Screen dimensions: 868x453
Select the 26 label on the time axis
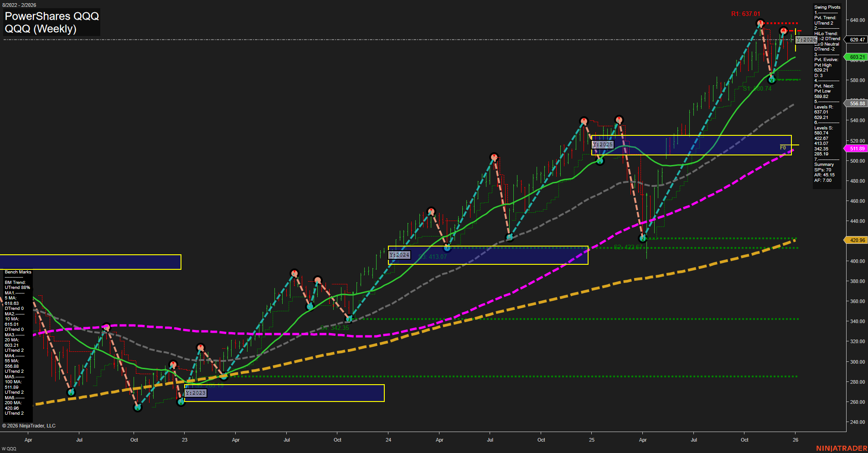(x=796, y=440)
